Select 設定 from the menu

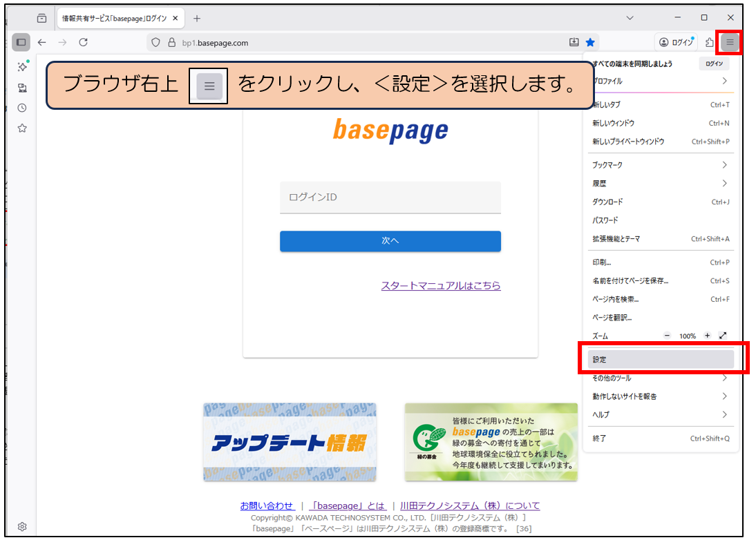(x=659, y=360)
